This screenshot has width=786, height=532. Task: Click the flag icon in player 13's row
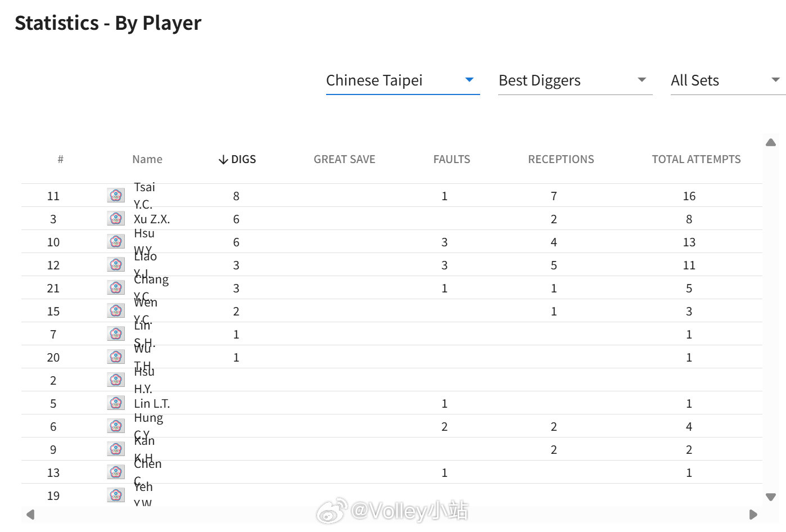pyautogui.click(x=116, y=472)
